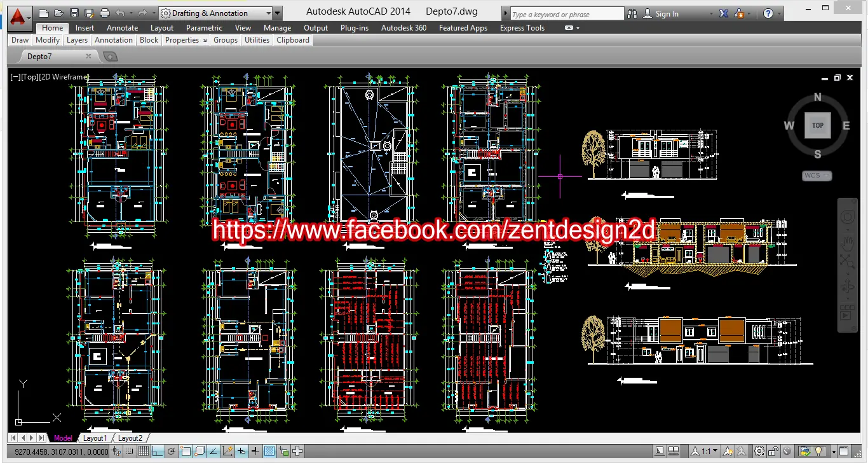
Task: Switch to the Parametric ribbon tab
Action: [x=204, y=28]
